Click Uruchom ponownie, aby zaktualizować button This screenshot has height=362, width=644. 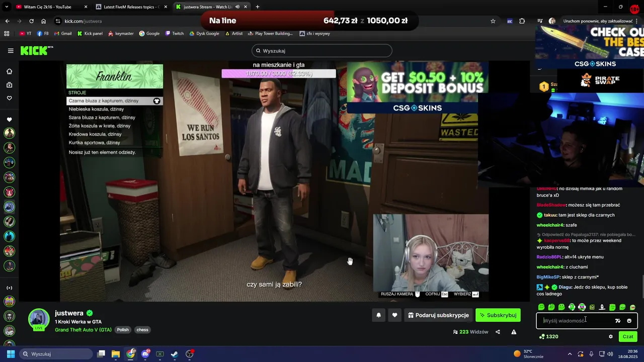(598, 21)
